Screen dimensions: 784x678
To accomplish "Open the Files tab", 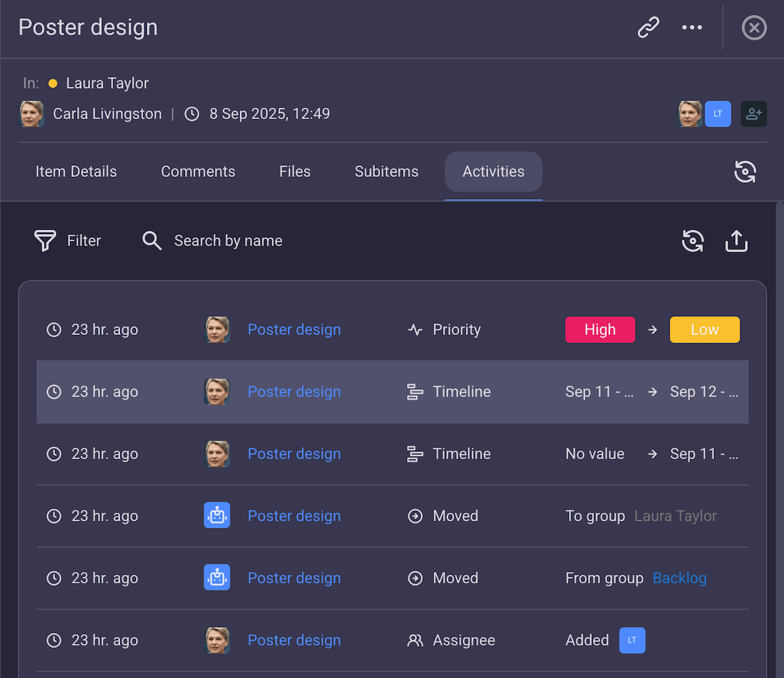I will (295, 171).
